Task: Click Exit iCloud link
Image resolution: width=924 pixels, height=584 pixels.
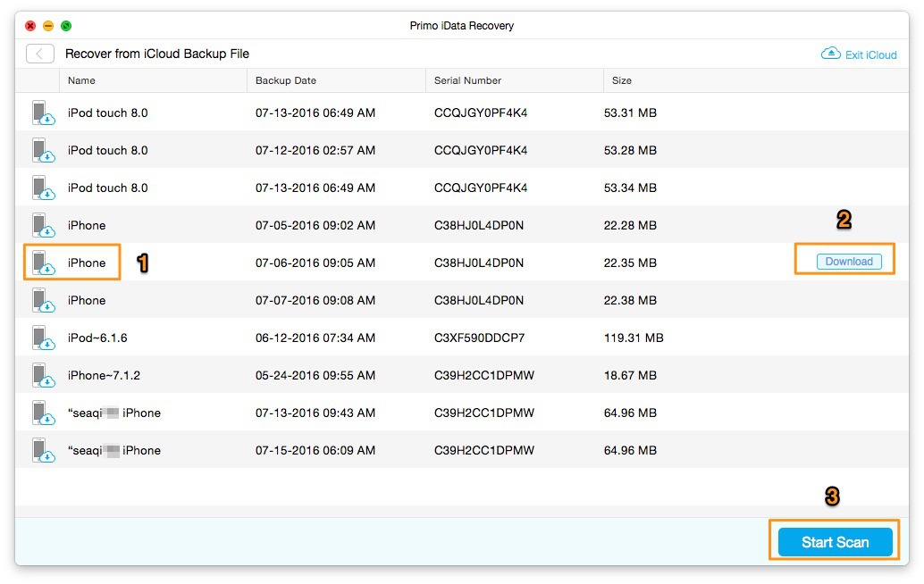Action: 871,54
